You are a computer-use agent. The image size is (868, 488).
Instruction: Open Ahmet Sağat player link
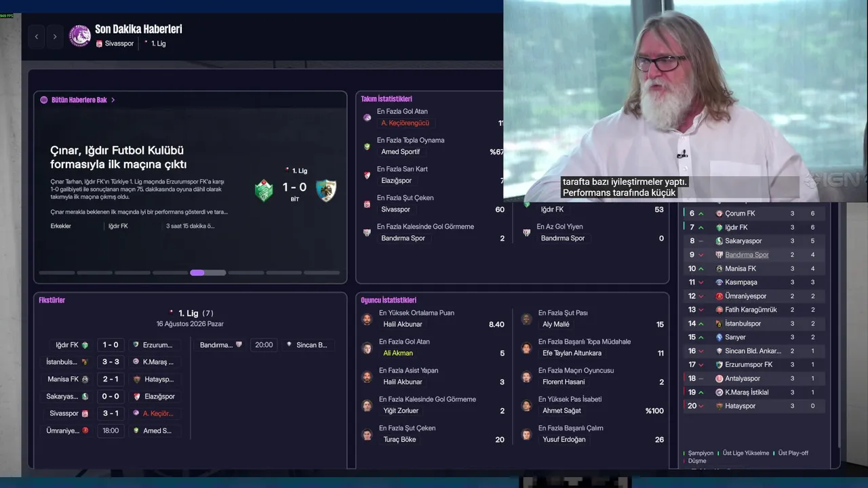(x=561, y=411)
